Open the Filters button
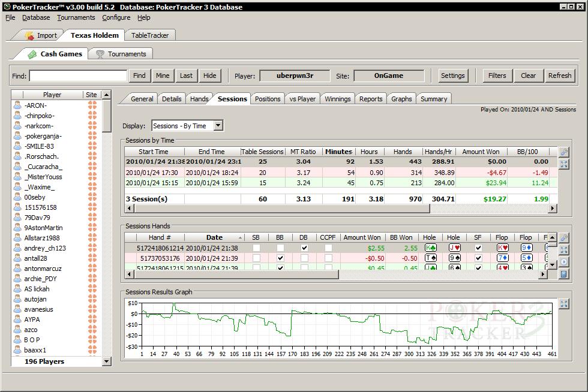588x392 pixels. (497, 76)
